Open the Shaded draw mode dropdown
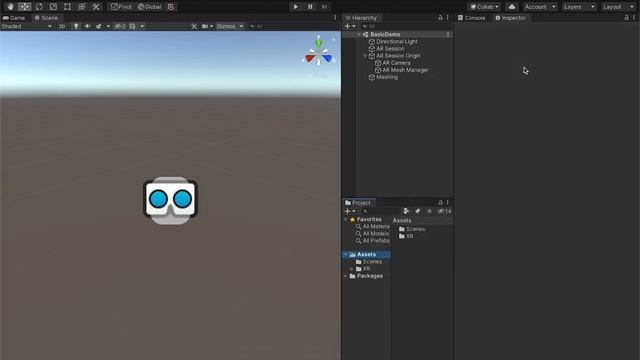 (27, 26)
